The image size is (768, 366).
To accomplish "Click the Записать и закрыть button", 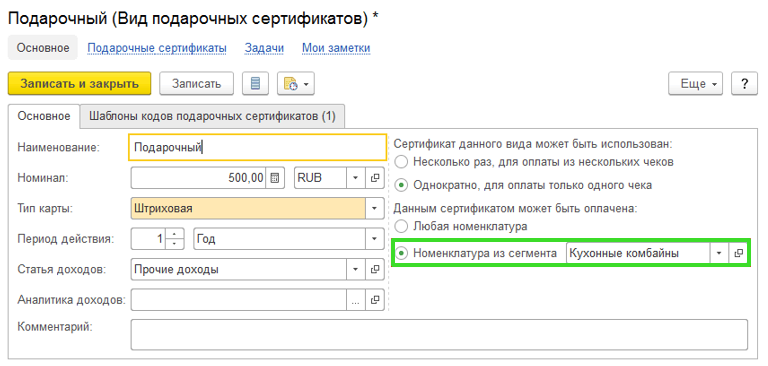I will click(x=79, y=84).
